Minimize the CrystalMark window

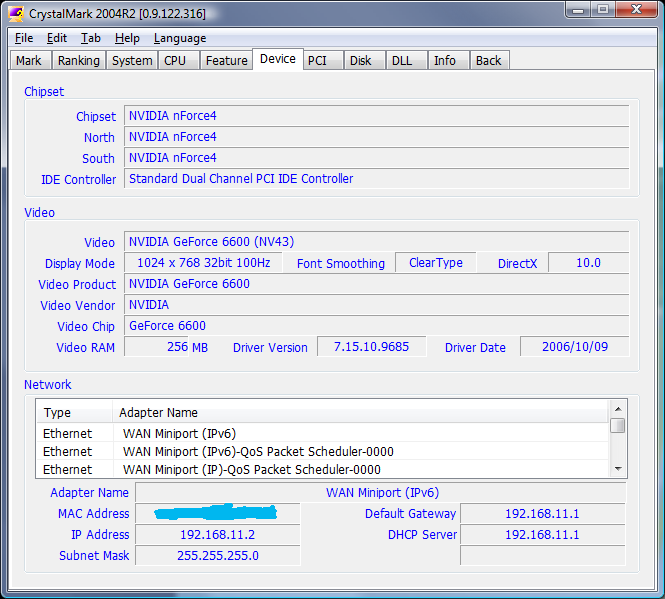point(578,9)
